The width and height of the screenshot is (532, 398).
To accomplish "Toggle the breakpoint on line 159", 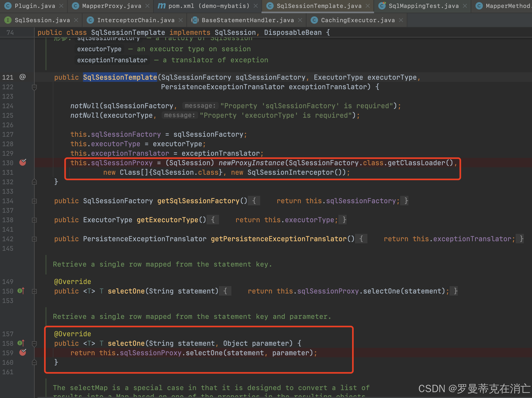I will (23, 352).
